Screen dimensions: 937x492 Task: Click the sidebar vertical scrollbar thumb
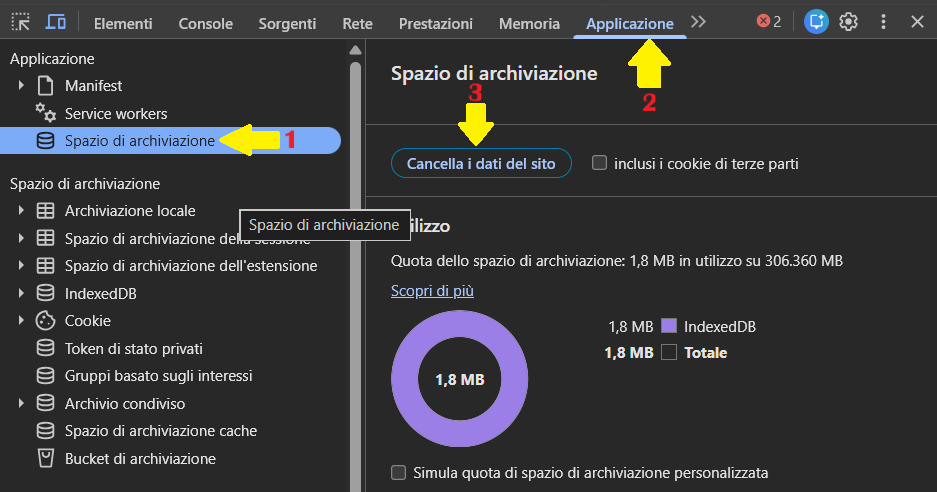[355, 275]
